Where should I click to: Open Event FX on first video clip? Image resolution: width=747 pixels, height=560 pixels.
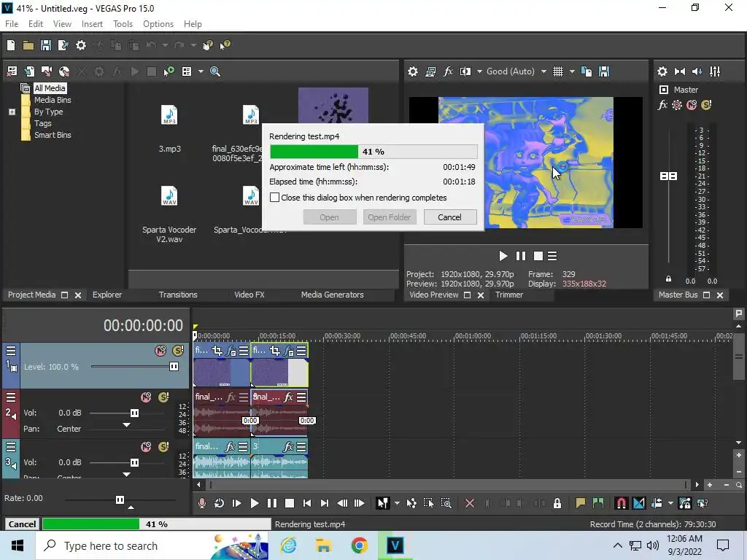pos(231,351)
